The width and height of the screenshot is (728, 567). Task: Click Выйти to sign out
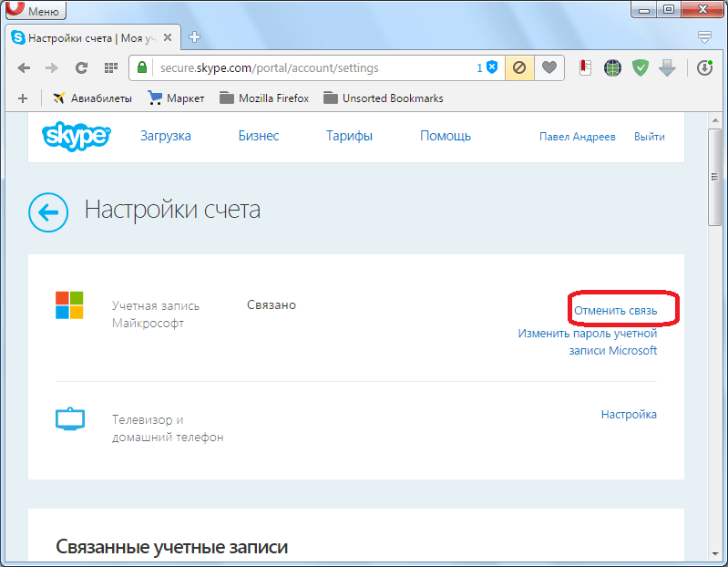pos(650,137)
